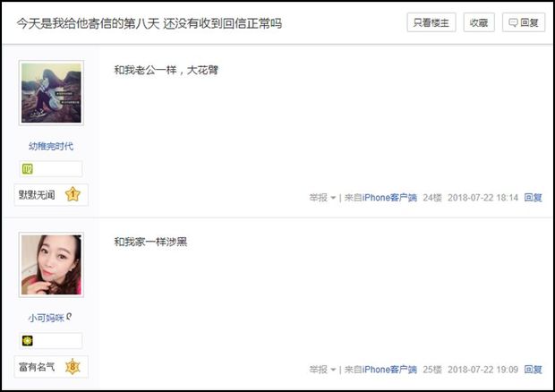
Task: Expand the 举报 dropdown on floor 24
Action: click(322, 198)
